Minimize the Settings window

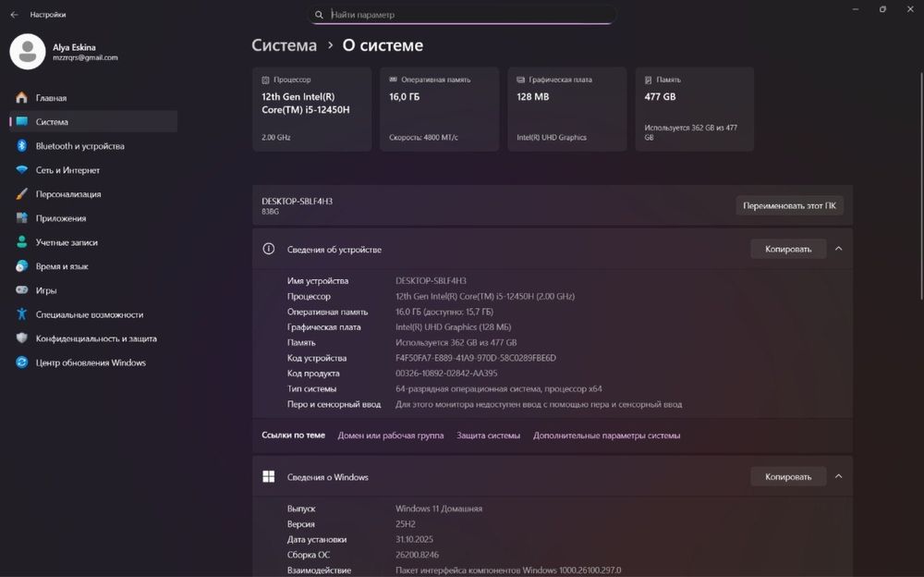pyautogui.click(x=855, y=9)
